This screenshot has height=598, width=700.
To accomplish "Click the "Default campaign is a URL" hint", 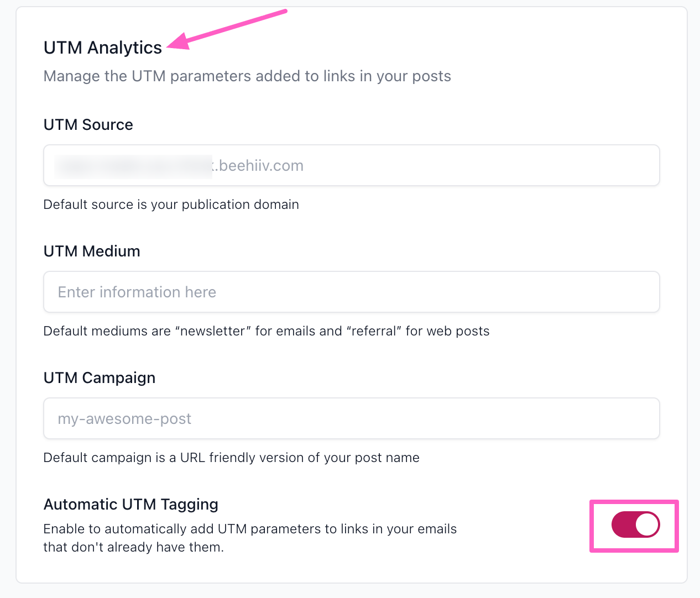I will (x=231, y=458).
